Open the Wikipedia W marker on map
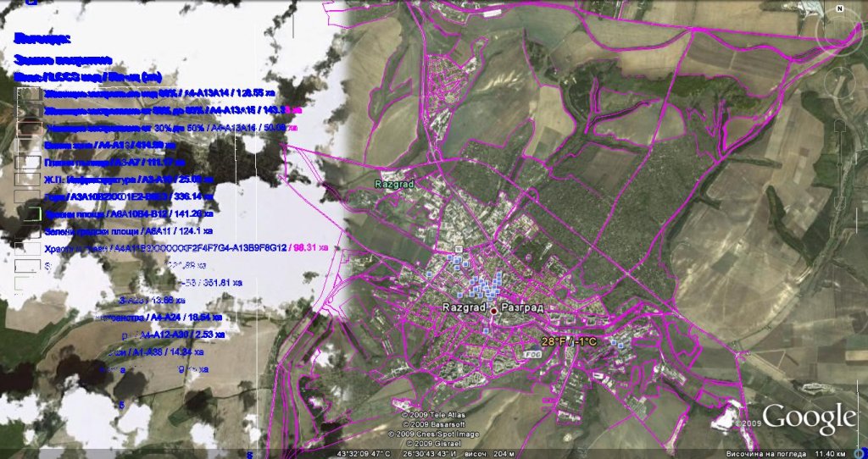Screen dimensions: 868x459 coord(458,249)
